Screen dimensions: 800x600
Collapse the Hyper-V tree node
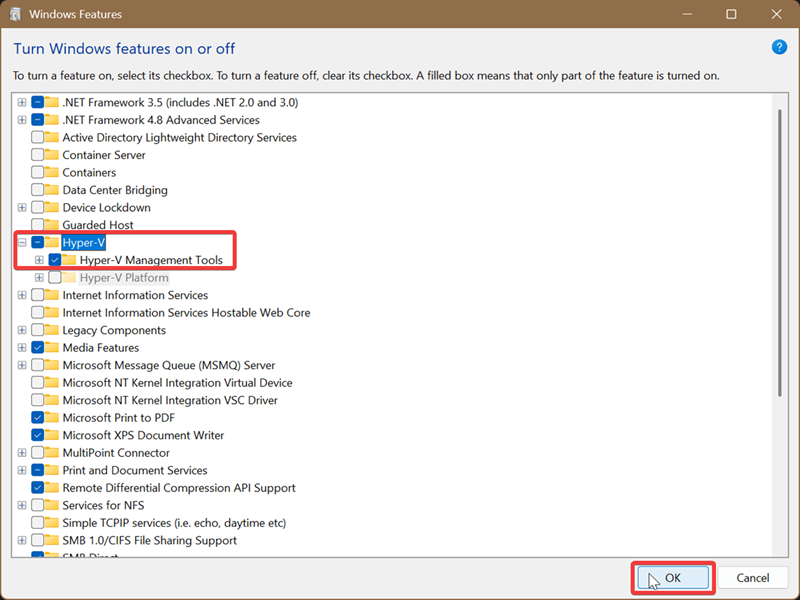coord(22,242)
